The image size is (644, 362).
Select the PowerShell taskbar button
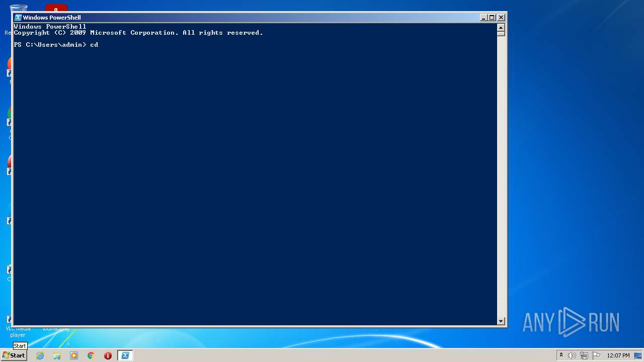[x=125, y=355]
